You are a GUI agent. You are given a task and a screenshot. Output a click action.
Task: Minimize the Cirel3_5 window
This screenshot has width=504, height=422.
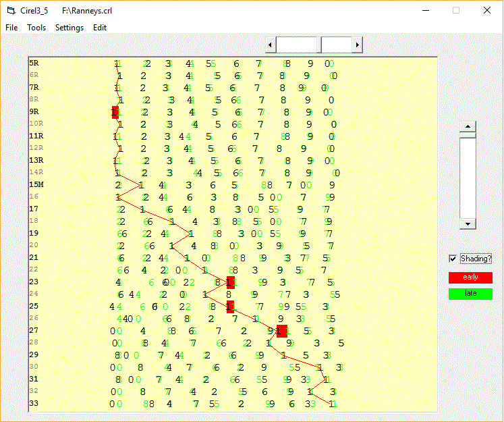(x=426, y=11)
